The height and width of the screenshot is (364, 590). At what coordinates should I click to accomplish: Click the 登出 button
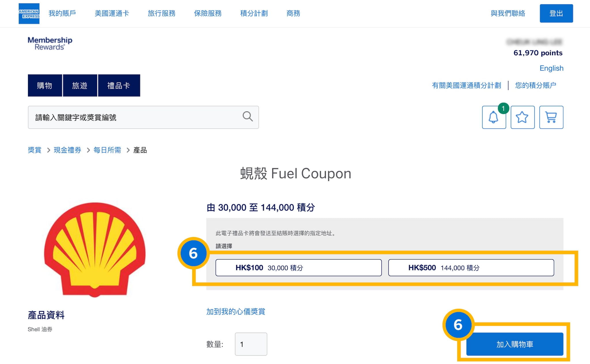coord(556,13)
